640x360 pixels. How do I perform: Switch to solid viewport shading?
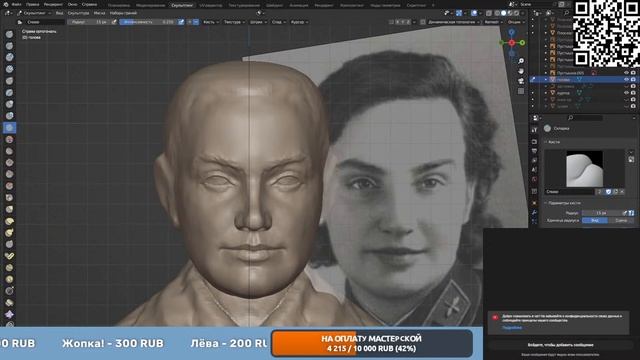pos(503,13)
